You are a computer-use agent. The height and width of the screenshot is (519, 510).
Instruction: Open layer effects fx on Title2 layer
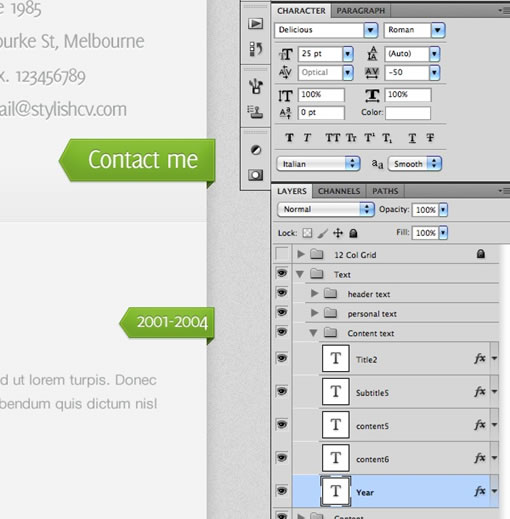(x=480, y=359)
